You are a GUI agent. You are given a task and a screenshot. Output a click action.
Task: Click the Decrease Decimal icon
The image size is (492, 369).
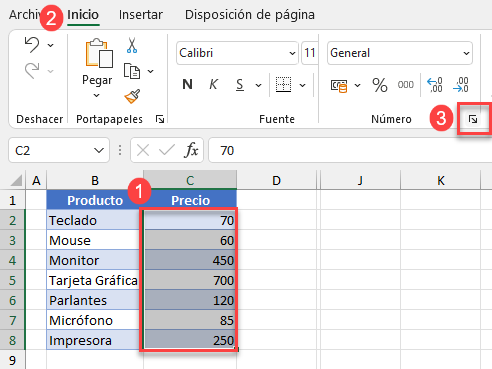click(x=461, y=85)
